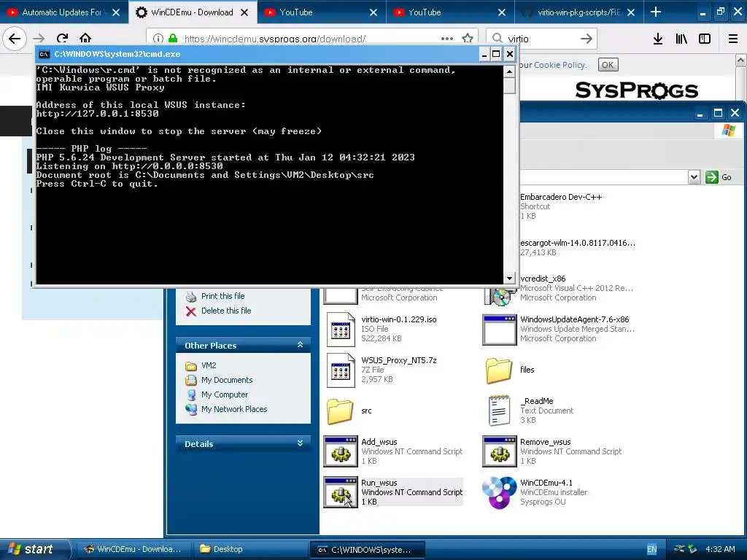Bookmark this page with the star icon
Viewport: 747px width, 560px height.
point(468,39)
